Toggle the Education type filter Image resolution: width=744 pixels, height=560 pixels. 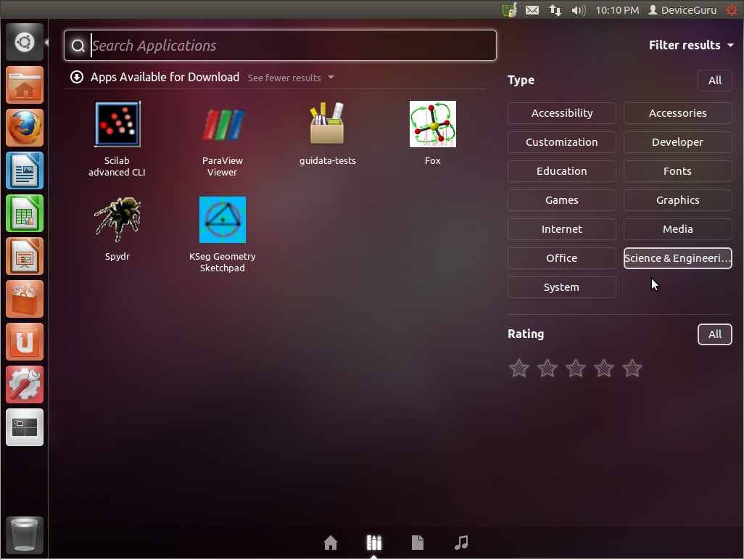(x=562, y=171)
